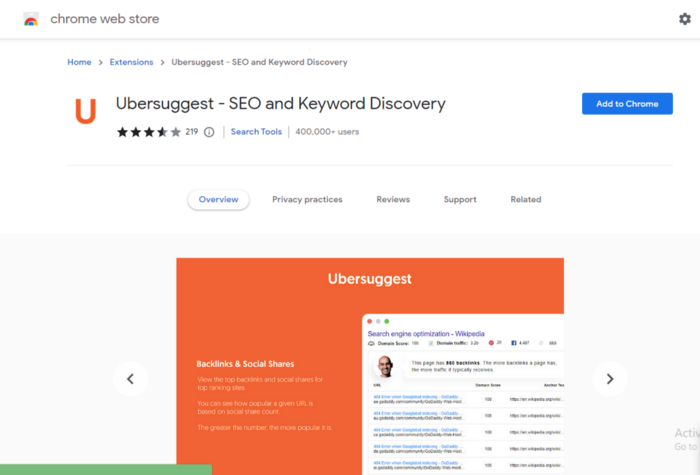Show the next screenshot with right arrow

(610, 379)
